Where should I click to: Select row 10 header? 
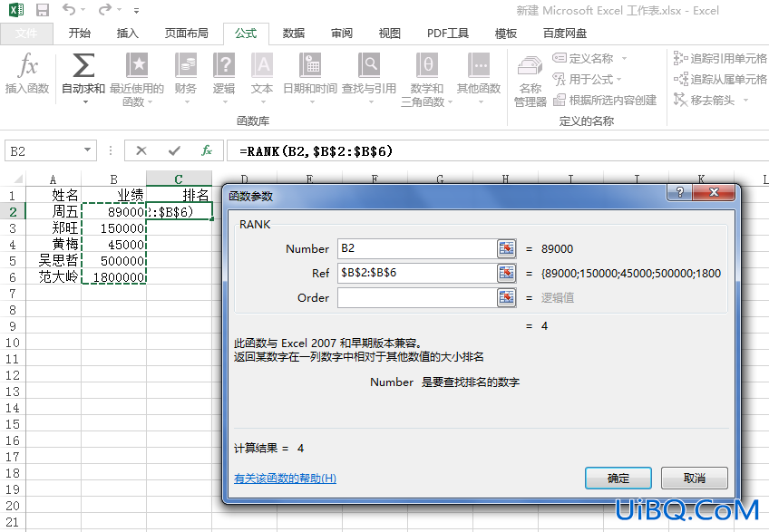13,343
